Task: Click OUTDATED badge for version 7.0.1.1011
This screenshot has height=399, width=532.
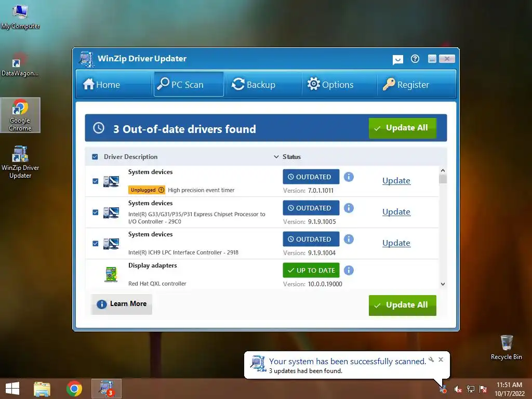Action: pos(311,177)
